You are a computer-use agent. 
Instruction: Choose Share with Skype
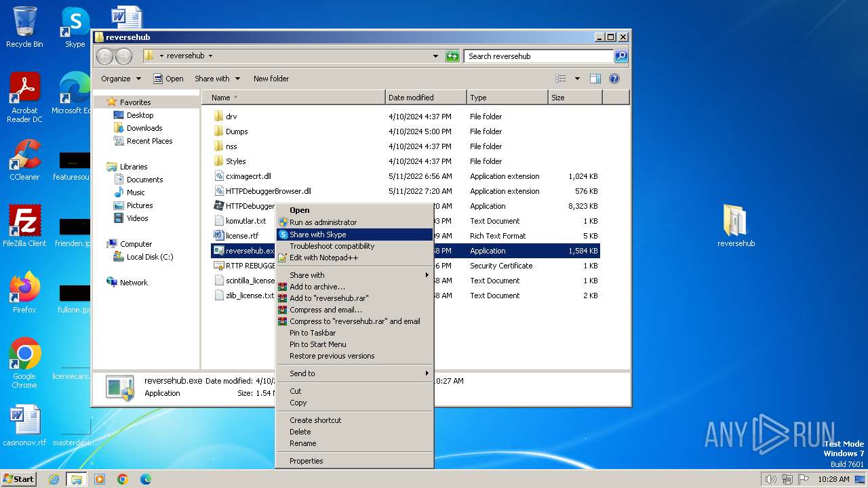tap(355, 235)
